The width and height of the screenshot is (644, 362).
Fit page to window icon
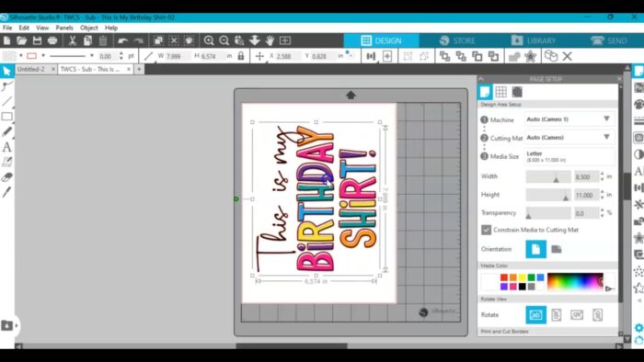[x=285, y=40]
